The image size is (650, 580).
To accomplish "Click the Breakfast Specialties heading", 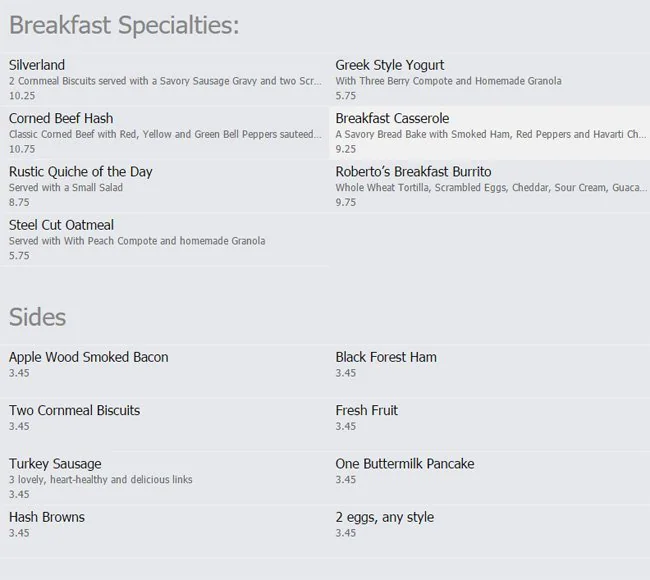I will [124, 25].
